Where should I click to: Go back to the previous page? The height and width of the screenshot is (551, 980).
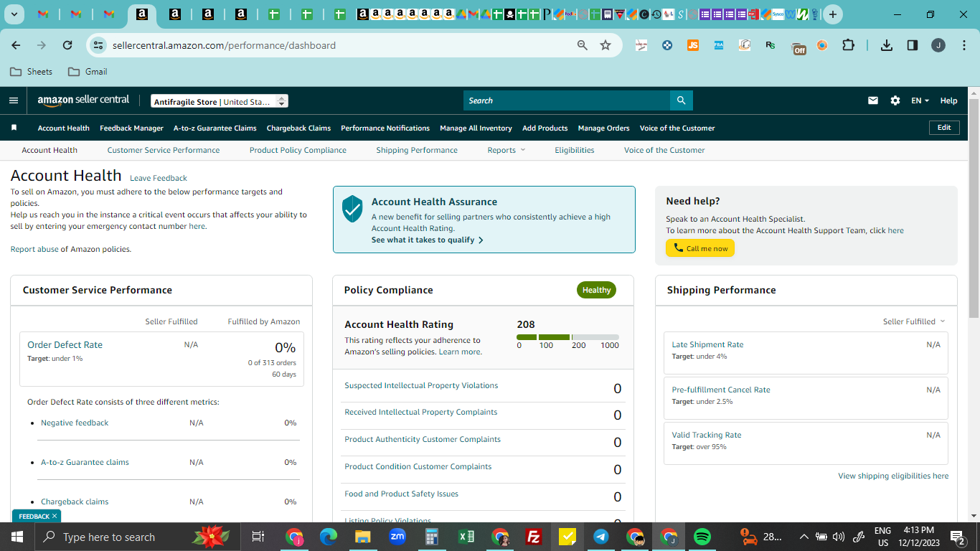tap(16, 45)
